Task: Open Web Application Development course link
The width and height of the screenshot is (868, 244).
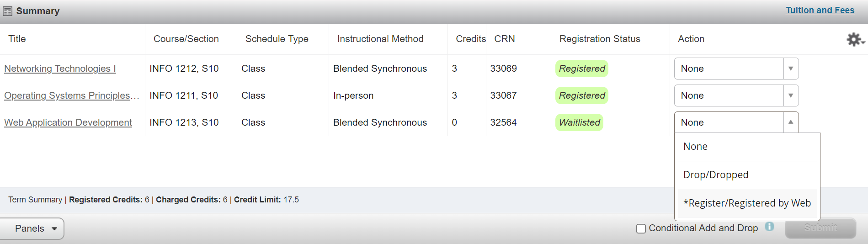Action: point(68,122)
